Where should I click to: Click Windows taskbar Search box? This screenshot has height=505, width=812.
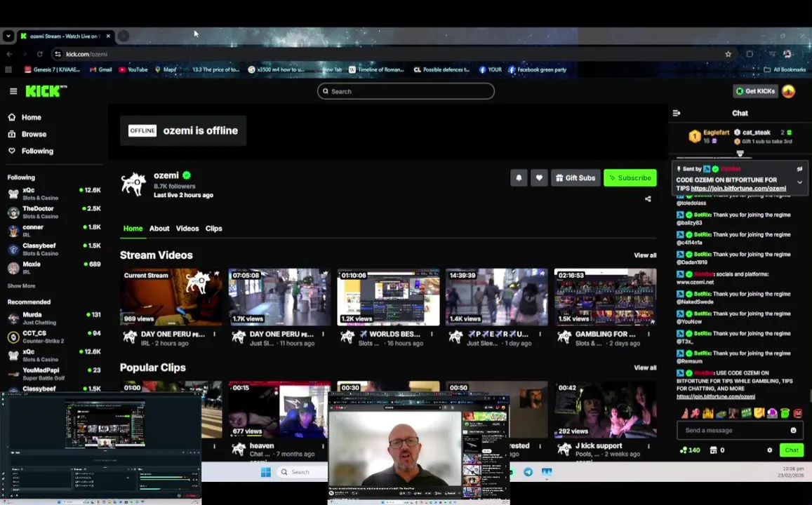302,472
